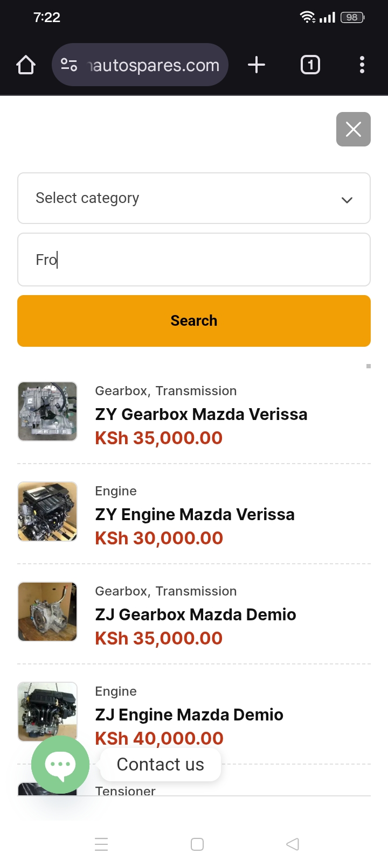Open Android recent apps menu
Image resolution: width=388 pixels, height=868 pixels.
[101, 844]
